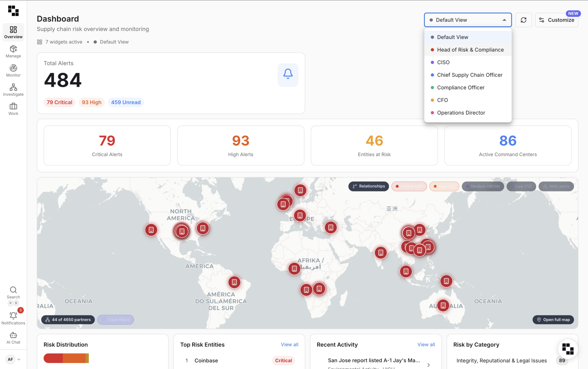Click the widgets grid icon beside 7 widgets active
The image size is (588, 369).
point(40,42)
